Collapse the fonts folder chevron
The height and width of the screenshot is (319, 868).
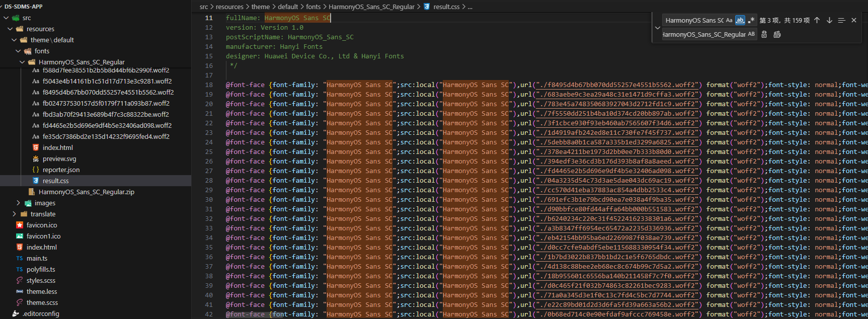18,51
